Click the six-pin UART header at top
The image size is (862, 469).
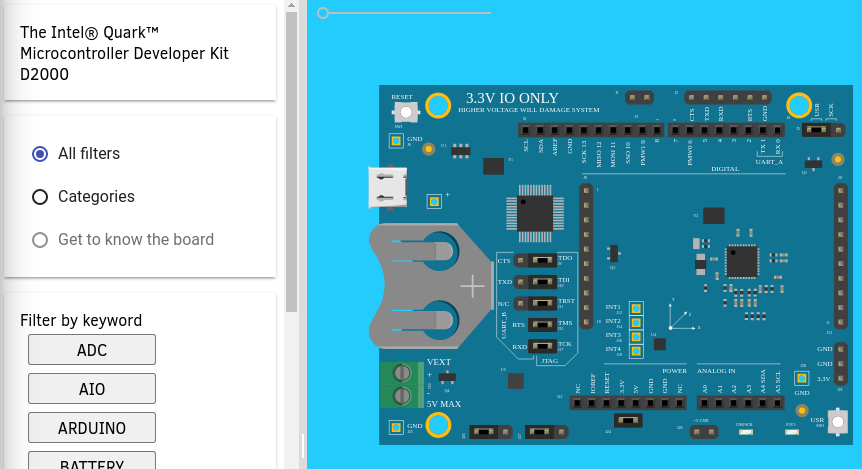point(727,98)
